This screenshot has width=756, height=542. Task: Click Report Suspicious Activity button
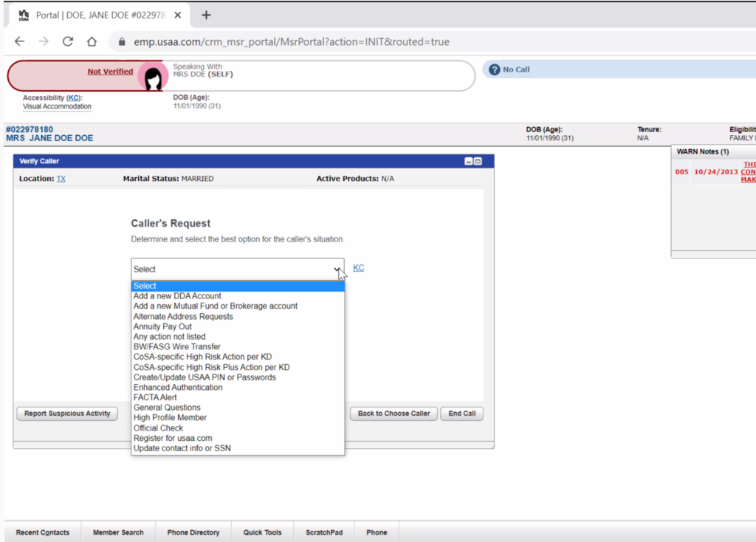click(67, 414)
